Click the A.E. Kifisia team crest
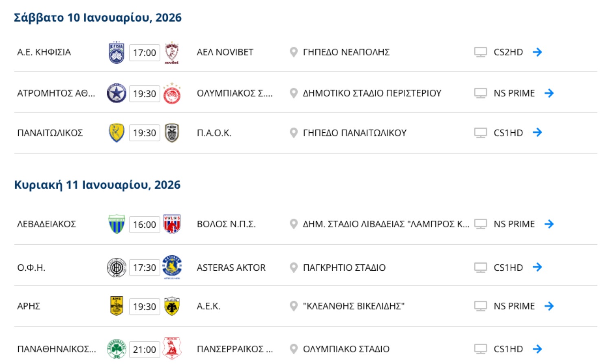Image resolution: width=611 pixels, height=364 pixels. tap(116, 53)
